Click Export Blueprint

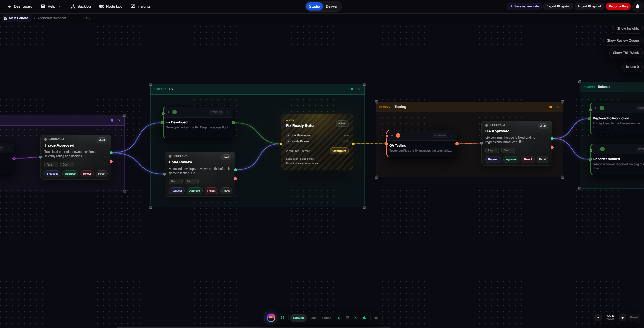(558, 6)
